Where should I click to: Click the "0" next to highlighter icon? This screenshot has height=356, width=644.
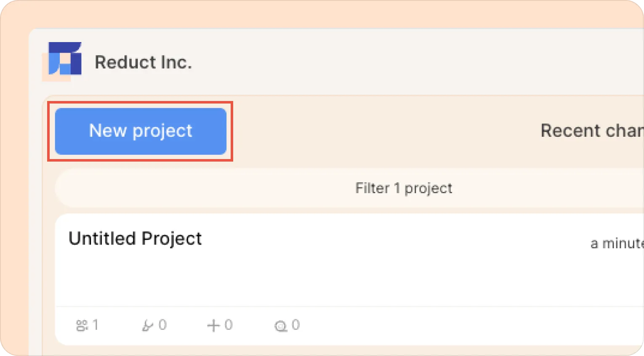click(x=162, y=325)
